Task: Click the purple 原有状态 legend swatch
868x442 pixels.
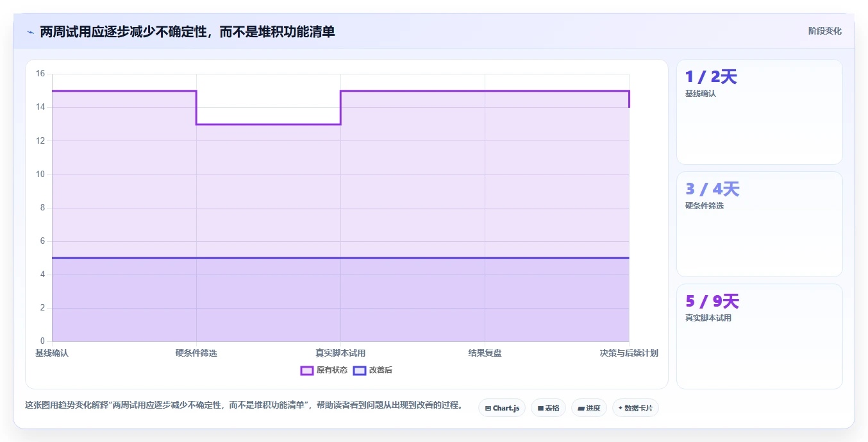Action: tap(307, 370)
